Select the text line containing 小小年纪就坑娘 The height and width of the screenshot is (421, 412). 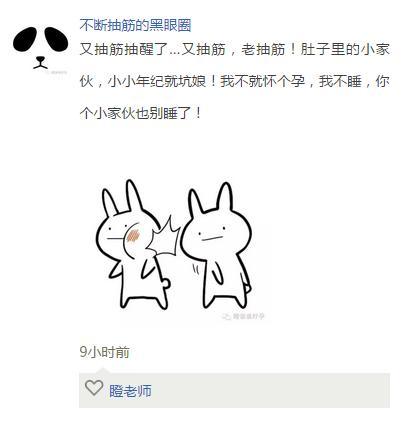point(234,82)
